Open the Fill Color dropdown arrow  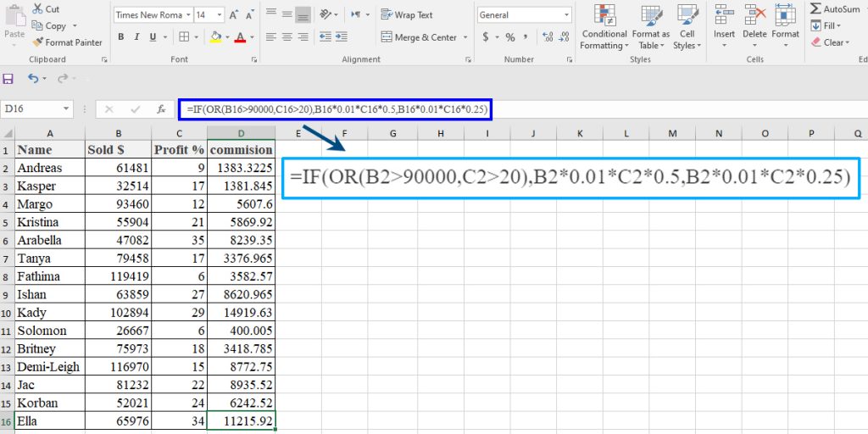pyautogui.click(x=227, y=37)
